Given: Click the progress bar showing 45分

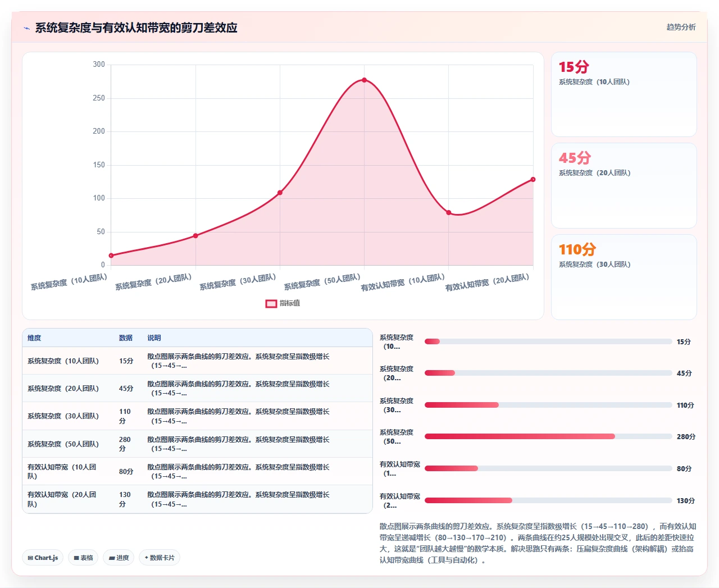Looking at the screenshot, I should click(x=548, y=373).
